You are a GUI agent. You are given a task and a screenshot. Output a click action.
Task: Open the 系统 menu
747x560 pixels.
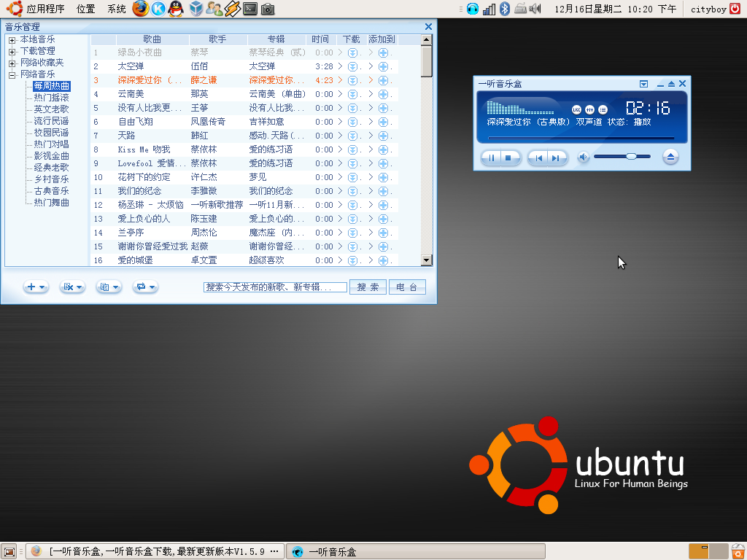(116, 9)
